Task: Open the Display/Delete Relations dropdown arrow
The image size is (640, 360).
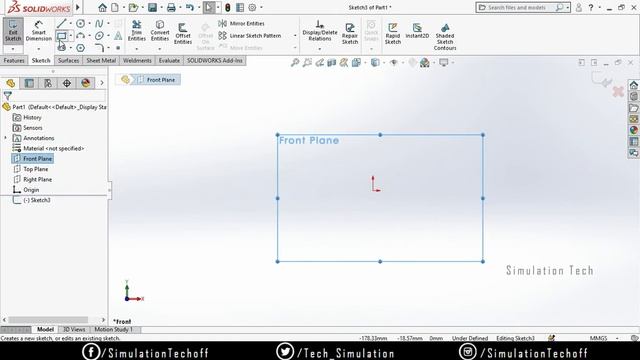Action: pyautogui.click(x=320, y=49)
